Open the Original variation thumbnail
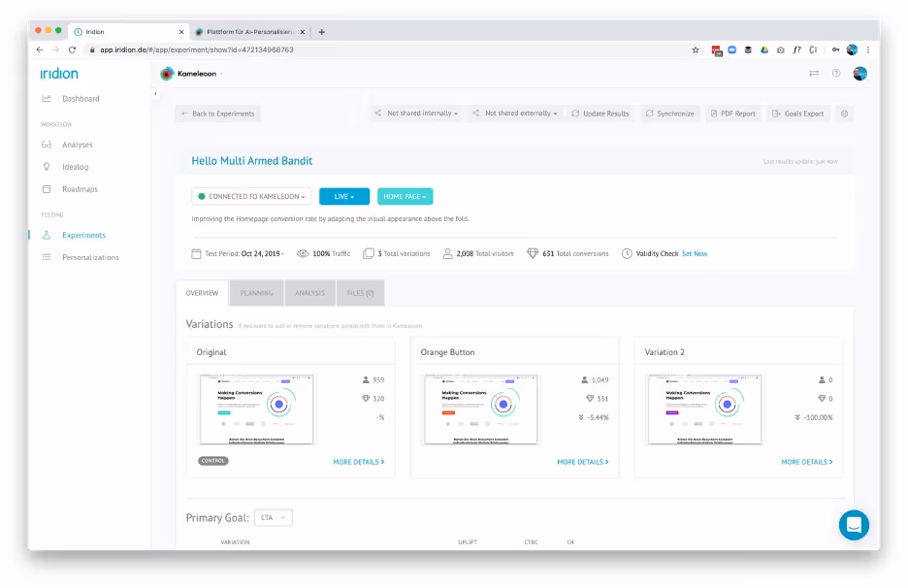The width and height of the screenshot is (908, 588). [x=256, y=409]
